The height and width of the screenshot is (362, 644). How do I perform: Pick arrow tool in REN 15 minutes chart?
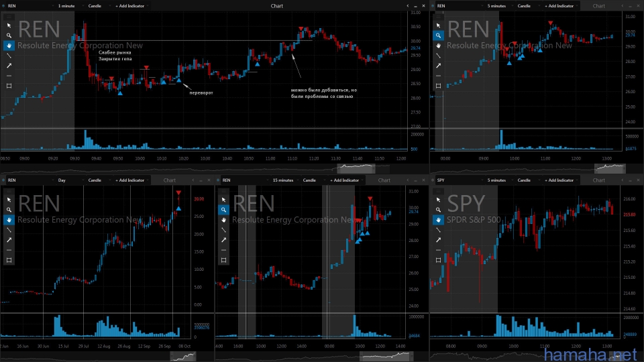click(223, 240)
